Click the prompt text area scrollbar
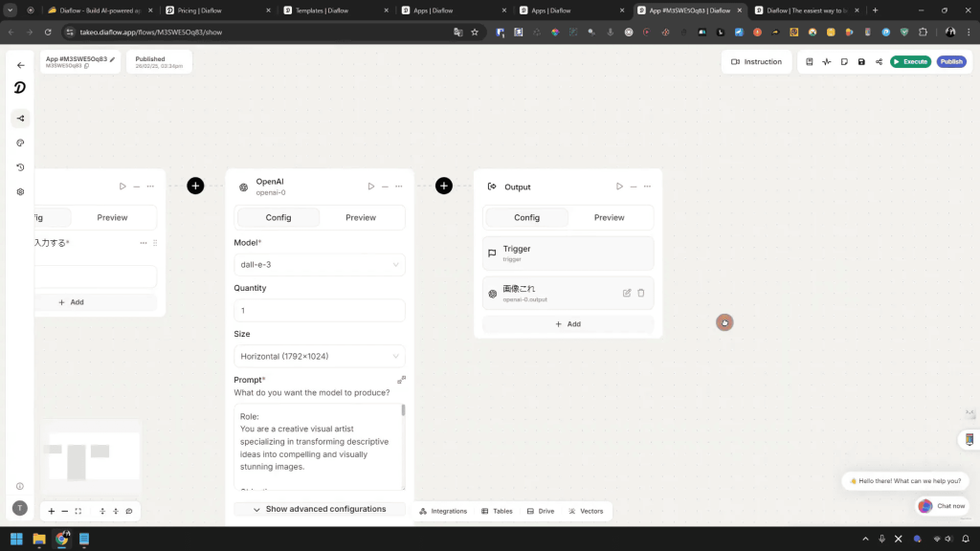980x551 pixels. tap(403, 410)
